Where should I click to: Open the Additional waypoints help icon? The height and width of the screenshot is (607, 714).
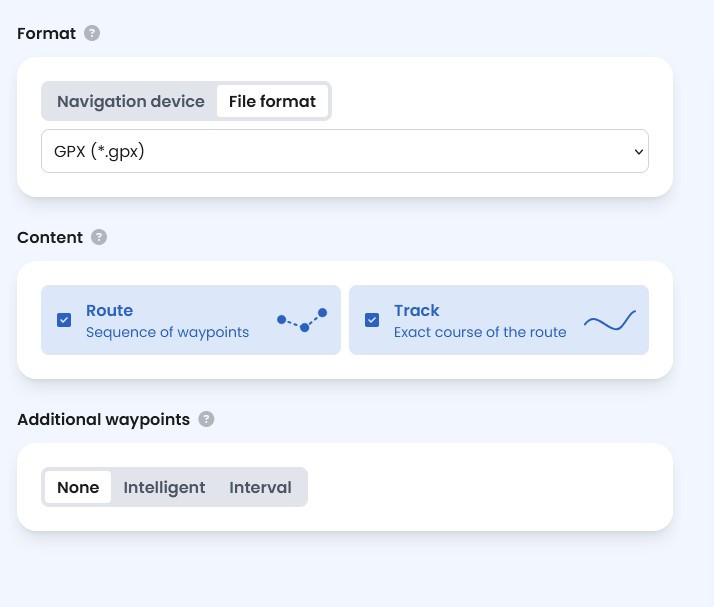pos(206,419)
